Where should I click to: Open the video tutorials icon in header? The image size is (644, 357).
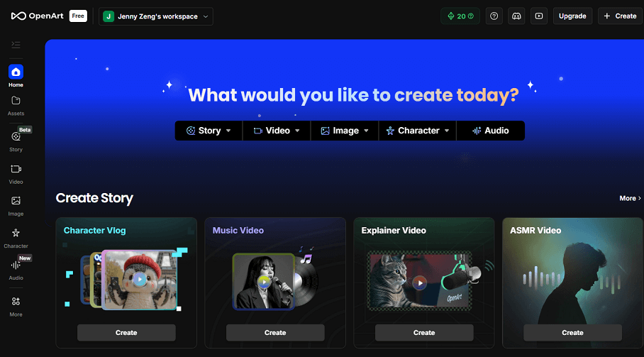(539, 16)
